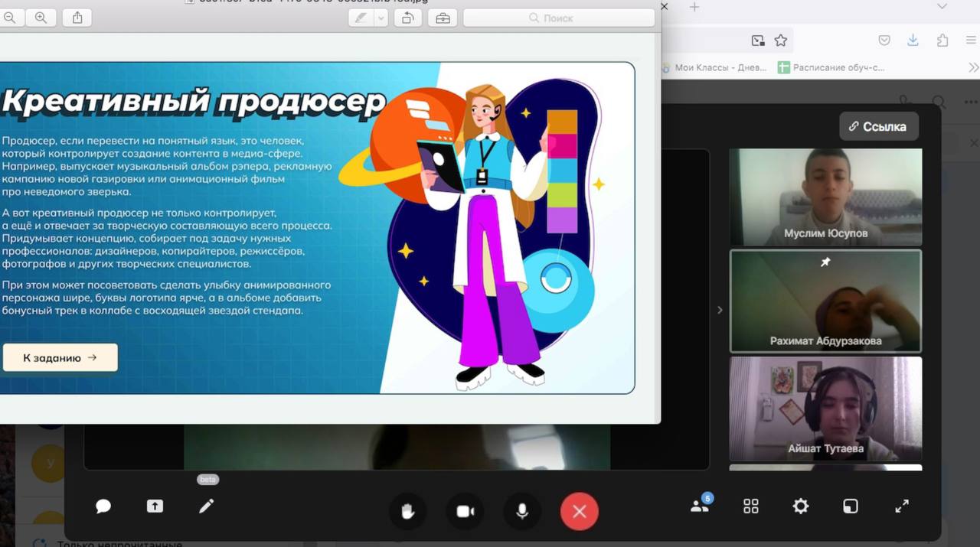Select Рахимат Абдурзакова's video tile
This screenshot has width=980, height=547.
(825, 301)
